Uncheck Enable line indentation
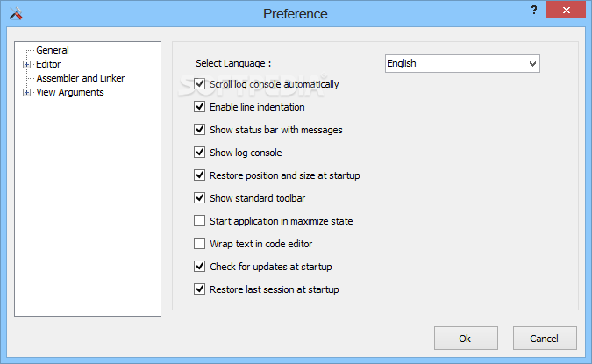The image size is (592, 364). [199, 107]
